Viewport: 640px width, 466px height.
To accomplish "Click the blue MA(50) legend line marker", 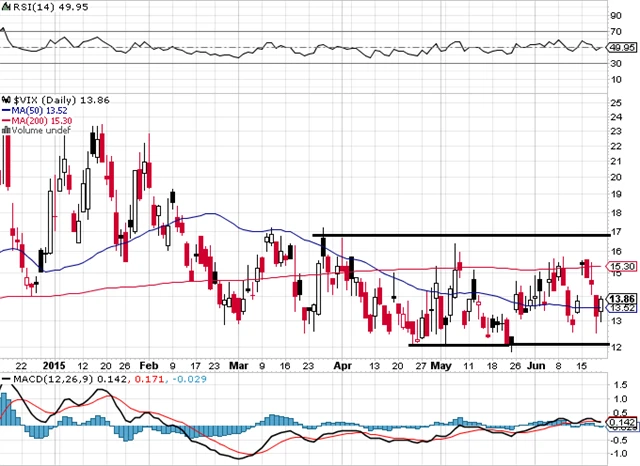I will (5, 110).
